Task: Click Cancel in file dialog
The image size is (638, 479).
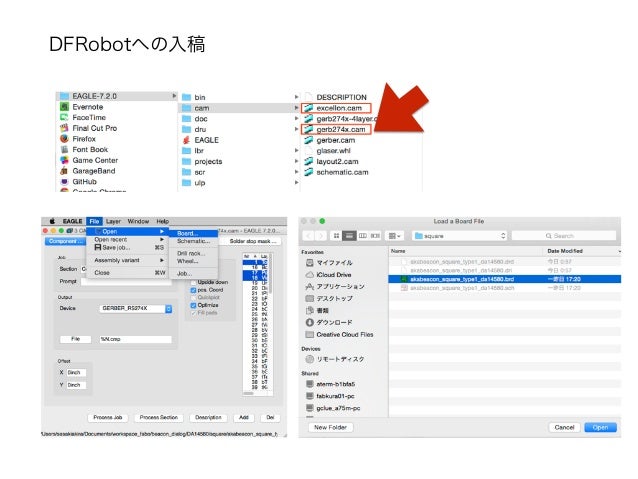Action: [x=564, y=427]
